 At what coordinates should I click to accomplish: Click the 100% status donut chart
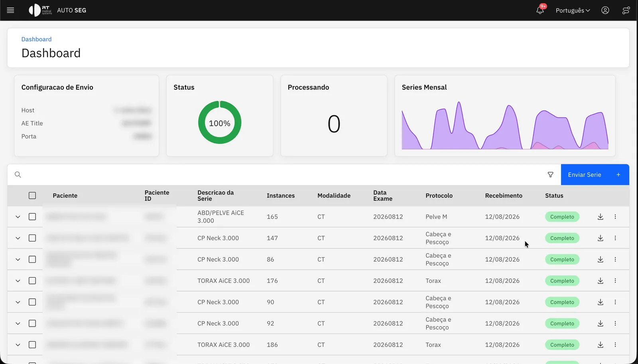220,123
